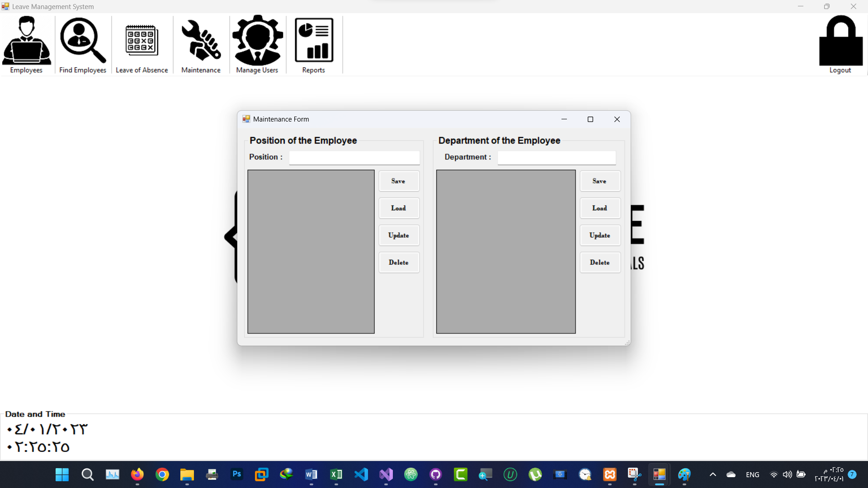868x488 pixels.
Task: Click the Position text field
Action: pos(354,158)
